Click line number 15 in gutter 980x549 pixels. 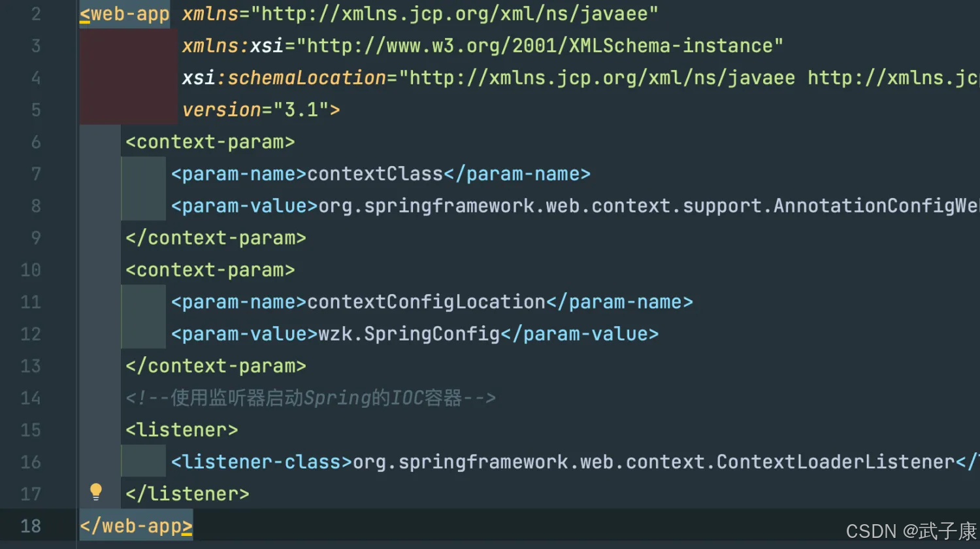[x=31, y=430]
